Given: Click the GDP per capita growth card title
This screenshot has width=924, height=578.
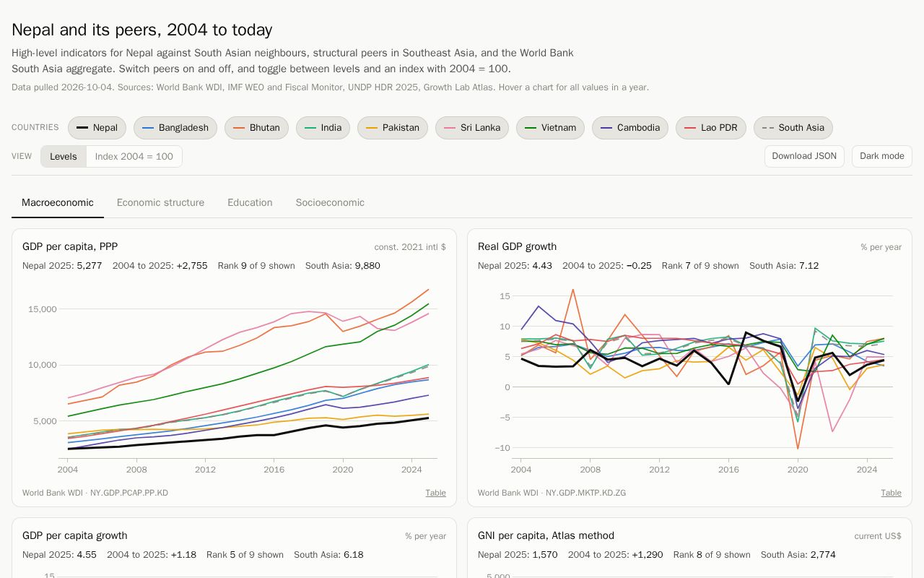Looking at the screenshot, I should (x=75, y=536).
